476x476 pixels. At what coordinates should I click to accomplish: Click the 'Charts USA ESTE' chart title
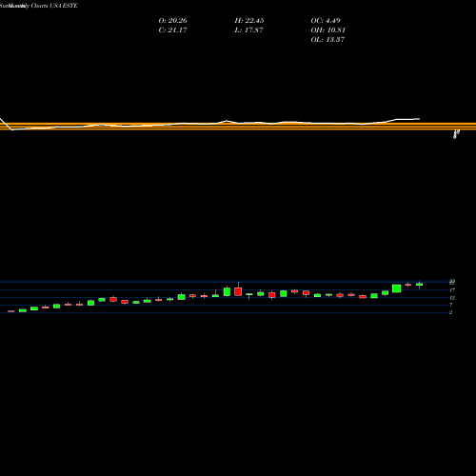pos(54,6)
